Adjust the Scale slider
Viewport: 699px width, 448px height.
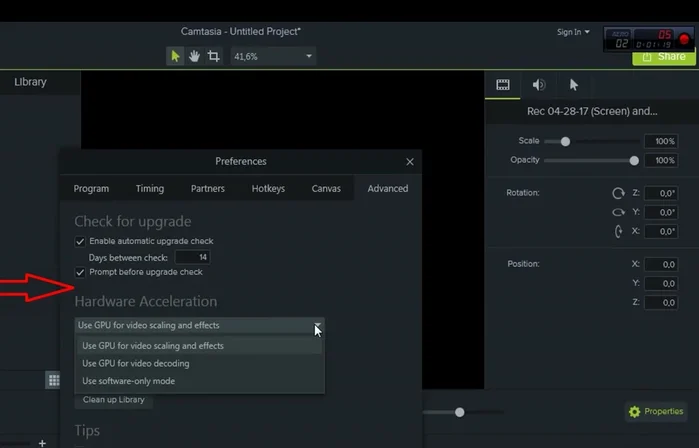tap(565, 141)
